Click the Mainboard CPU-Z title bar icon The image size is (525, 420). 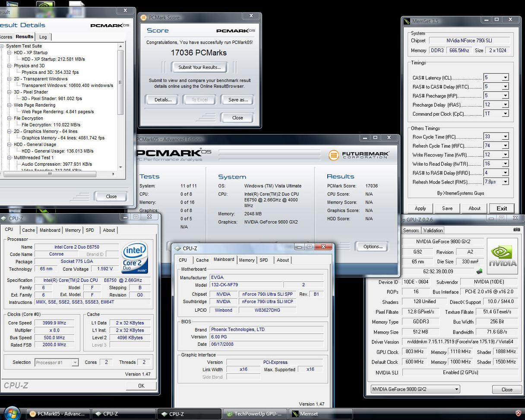click(177, 248)
